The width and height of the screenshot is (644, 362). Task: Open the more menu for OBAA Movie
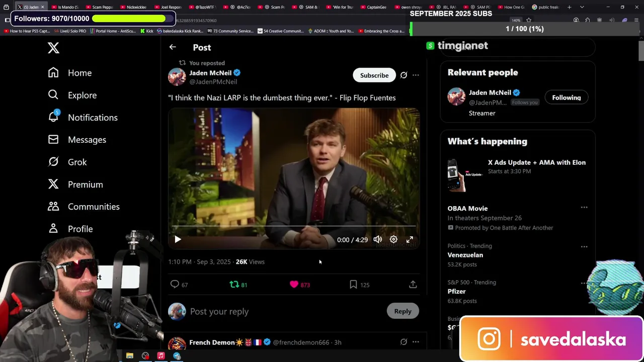[x=584, y=207]
